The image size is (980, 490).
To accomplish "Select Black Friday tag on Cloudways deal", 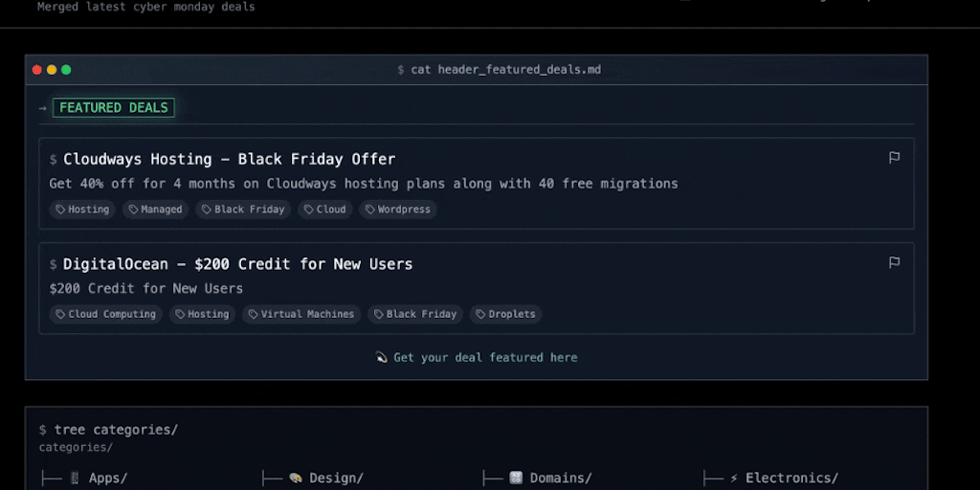I will pos(243,210).
